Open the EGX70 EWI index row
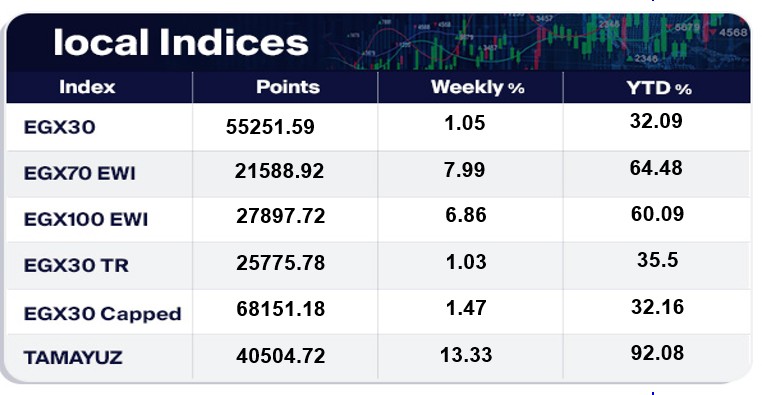 coord(378,173)
